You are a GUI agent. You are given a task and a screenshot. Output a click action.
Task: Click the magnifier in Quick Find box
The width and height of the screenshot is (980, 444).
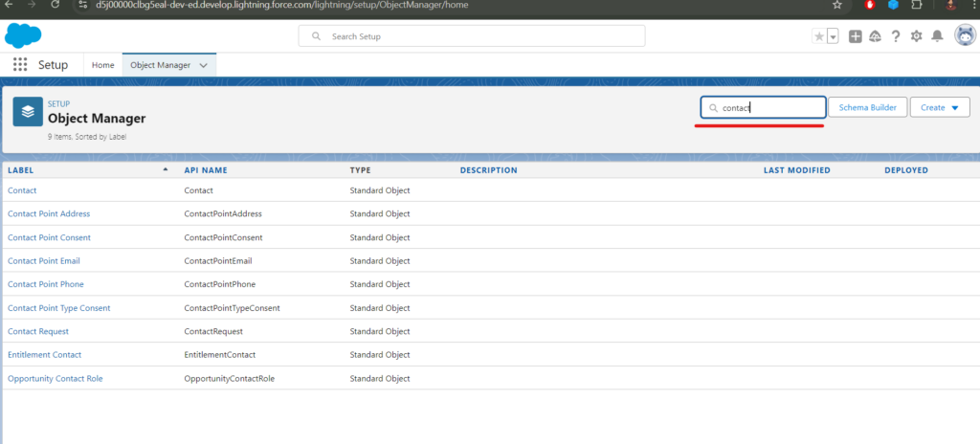[x=713, y=107]
